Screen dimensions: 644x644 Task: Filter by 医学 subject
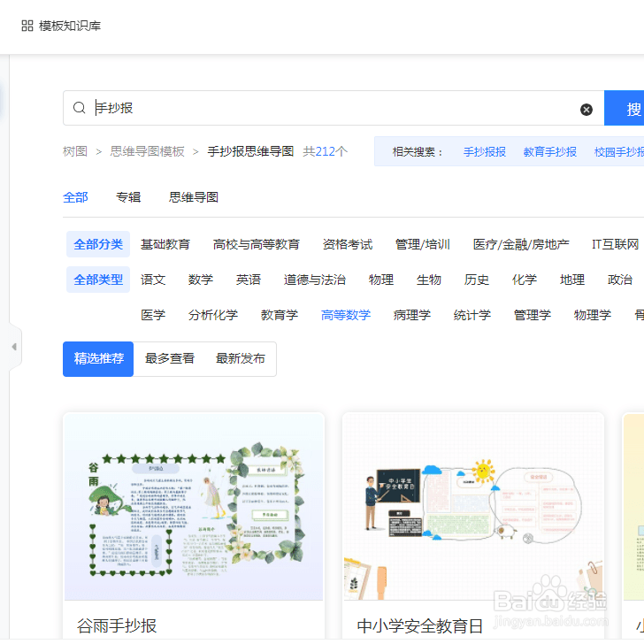click(153, 315)
